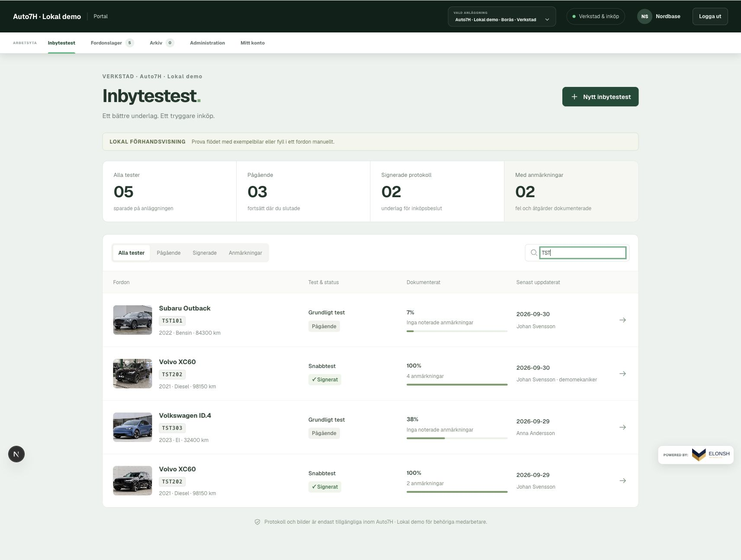The height and width of the screenshot is (560, 741).
Task: Start a Nytt inbytestest
Action: (600, 97)
